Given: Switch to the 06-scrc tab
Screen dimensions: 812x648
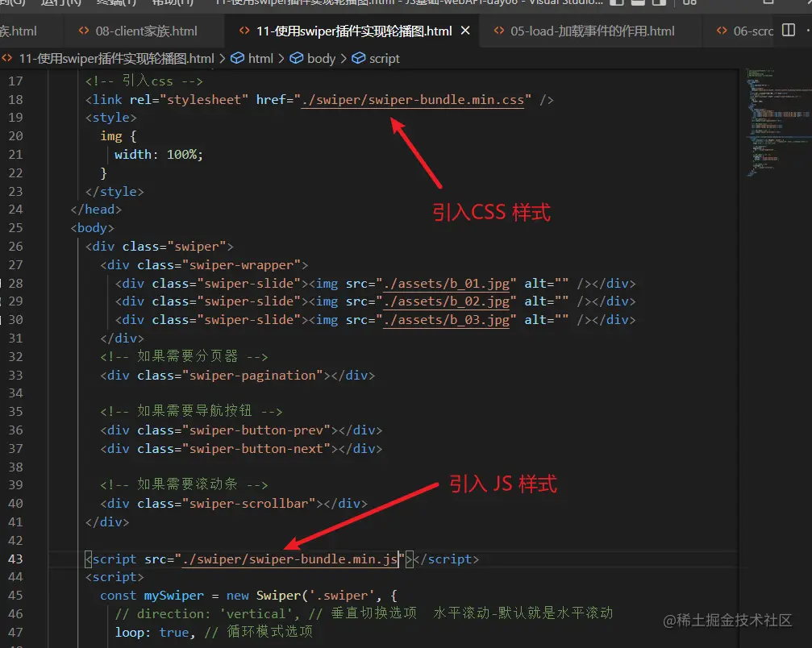Looking at the screenshot, I should (744, 31).
